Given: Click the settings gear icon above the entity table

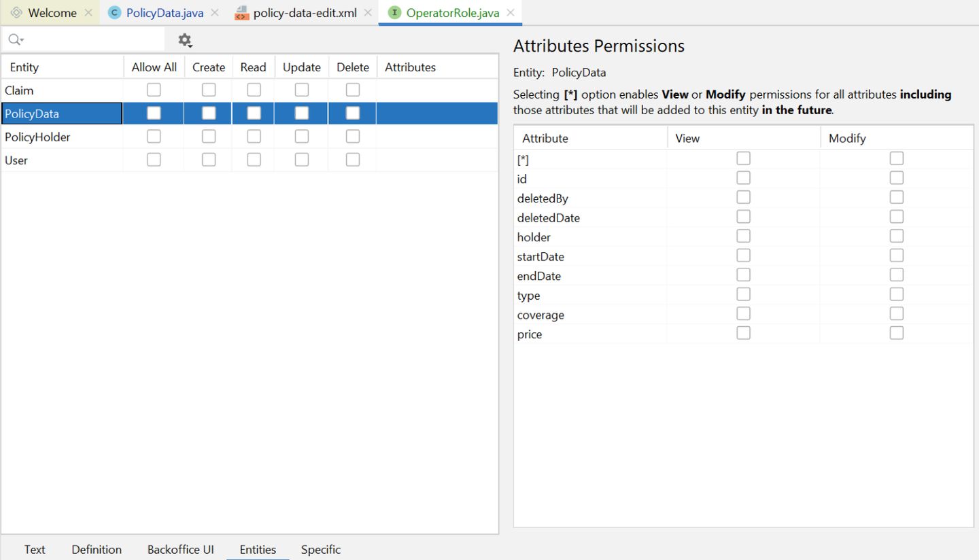Looking at the screenshot, I should pyautogui.click(x=185, y=41).
